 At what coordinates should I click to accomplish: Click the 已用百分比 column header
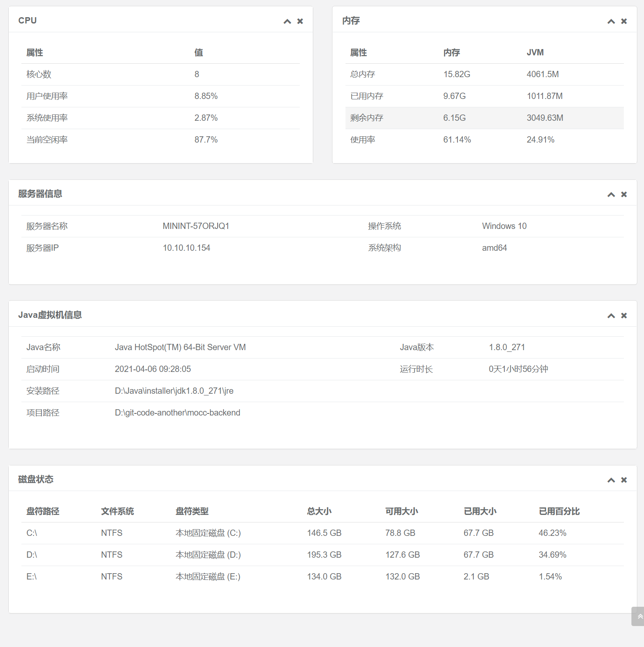559,511
